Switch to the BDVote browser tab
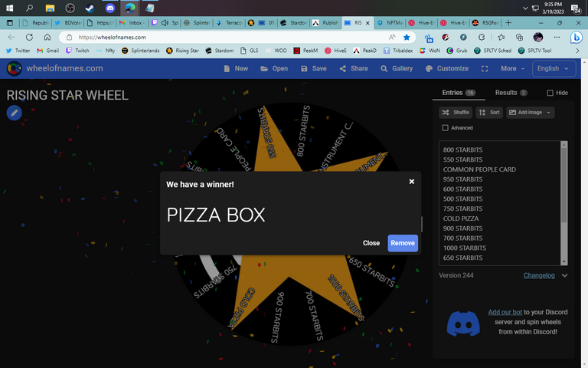This screenshot has height=368, width=588. [x=68, y=23]
